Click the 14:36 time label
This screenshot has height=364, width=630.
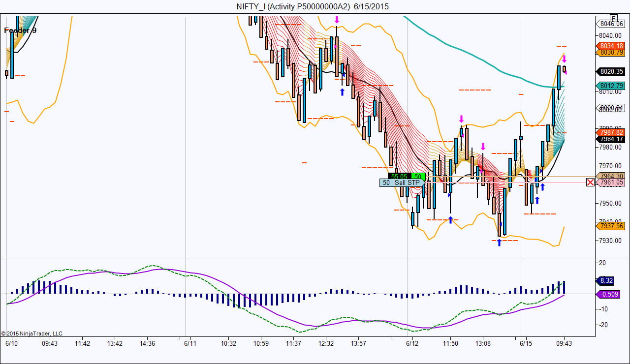click(147, 343)
